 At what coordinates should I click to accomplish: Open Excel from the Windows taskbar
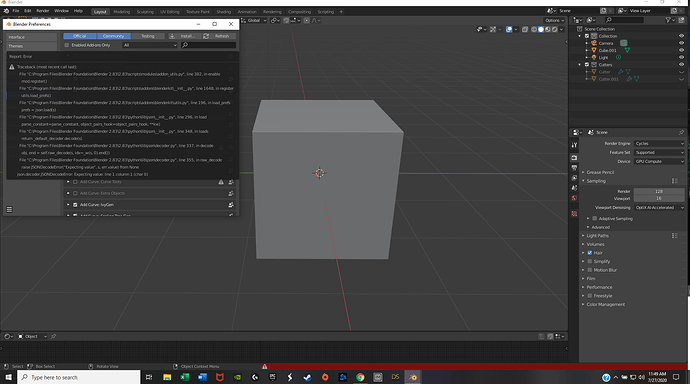click(x=184, y=377)
